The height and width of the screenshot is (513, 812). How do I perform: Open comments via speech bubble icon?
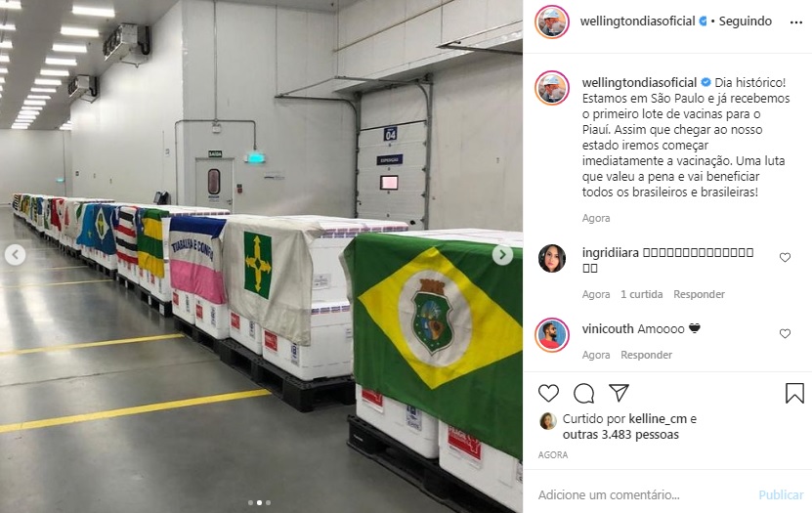pos(583,394)
